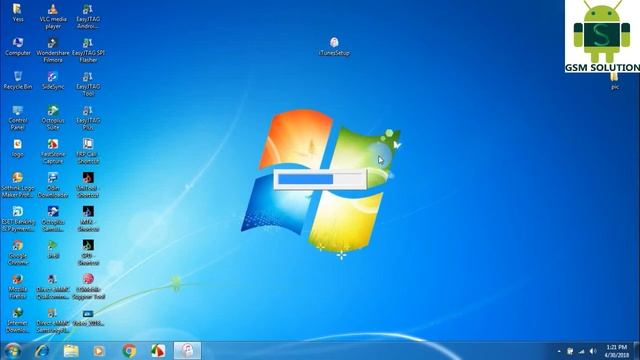
Task: Select the Hi Mobile Support Tool shortcut
Action: pyautogui.click(x=88, y=287)
